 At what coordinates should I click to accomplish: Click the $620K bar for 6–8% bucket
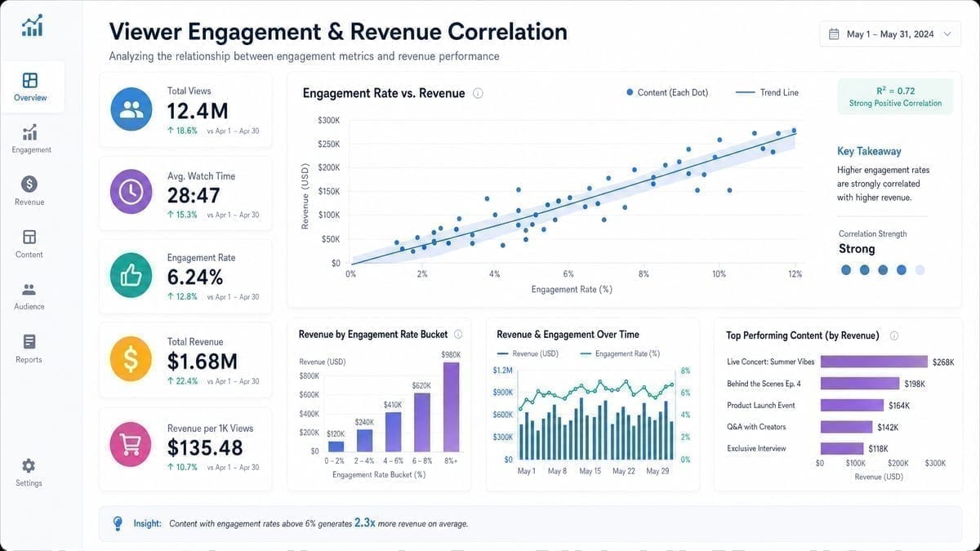click(421, 423)
